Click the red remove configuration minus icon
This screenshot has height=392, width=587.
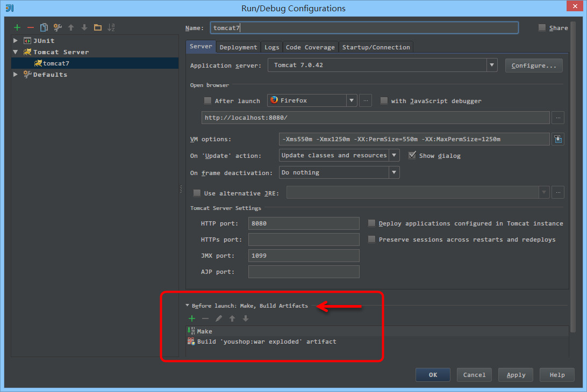point(31,27)
